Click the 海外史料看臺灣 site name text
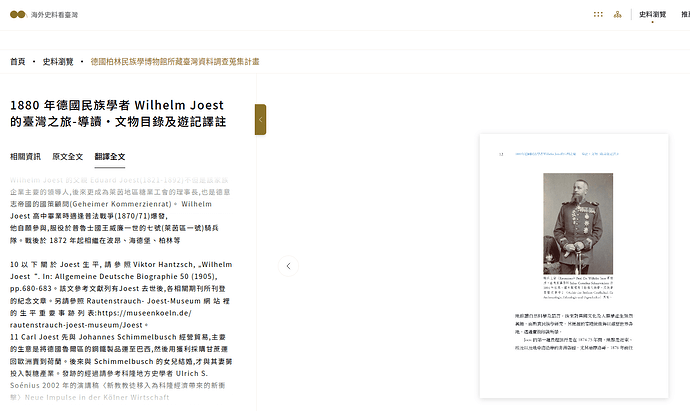 coord(54,15)
